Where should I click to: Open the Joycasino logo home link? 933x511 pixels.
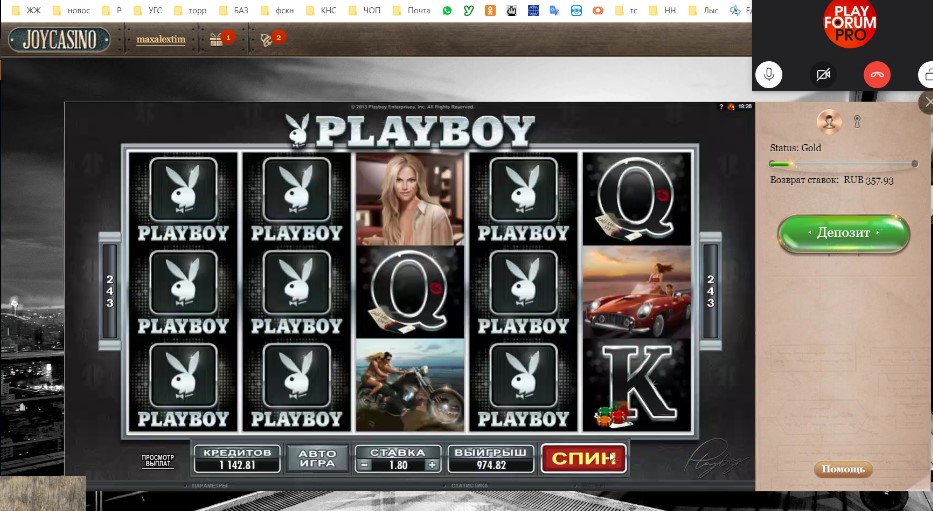pos(60,40)
